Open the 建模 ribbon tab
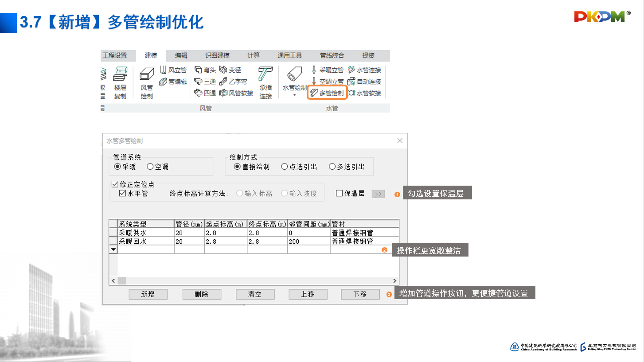The image size is (644, 362). coord(151,55)
